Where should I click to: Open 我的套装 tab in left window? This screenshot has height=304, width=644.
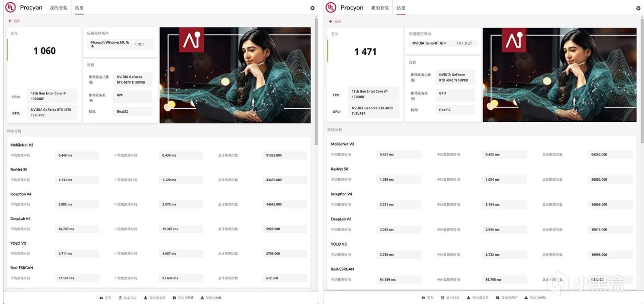[58, 8]
